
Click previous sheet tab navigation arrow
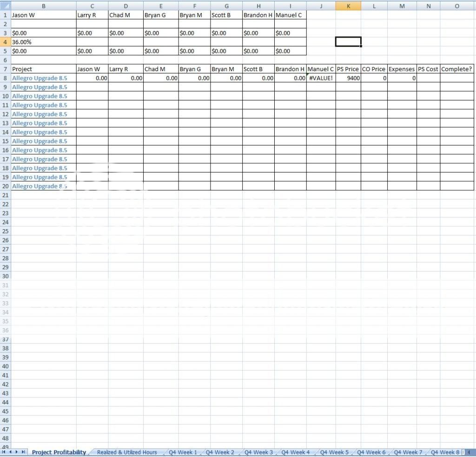[x=11, y=452]
